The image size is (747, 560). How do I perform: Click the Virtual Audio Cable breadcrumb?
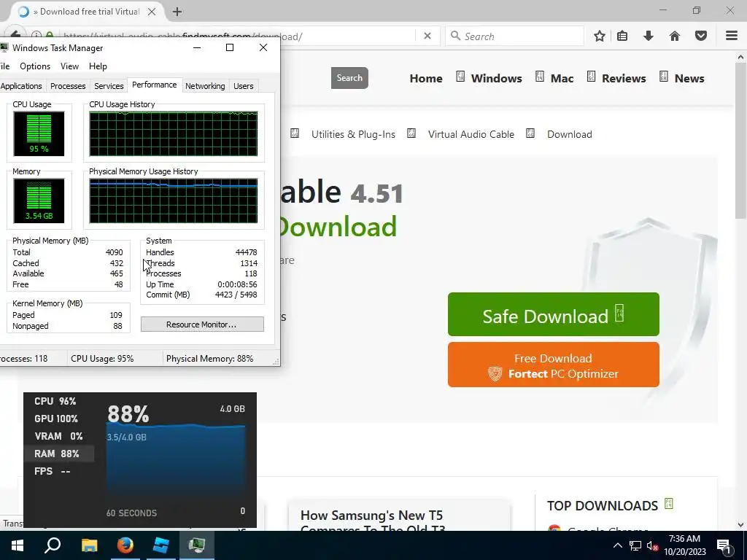[x=471, y=134]
